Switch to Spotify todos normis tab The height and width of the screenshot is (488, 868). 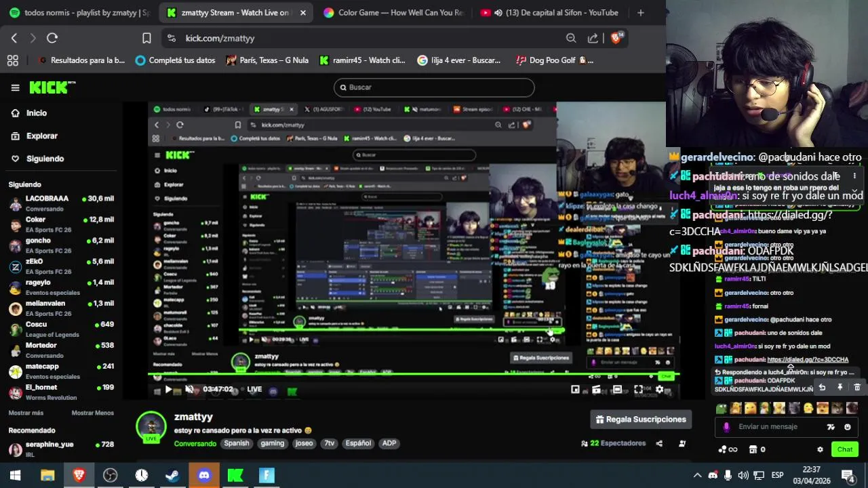[79, 12]
